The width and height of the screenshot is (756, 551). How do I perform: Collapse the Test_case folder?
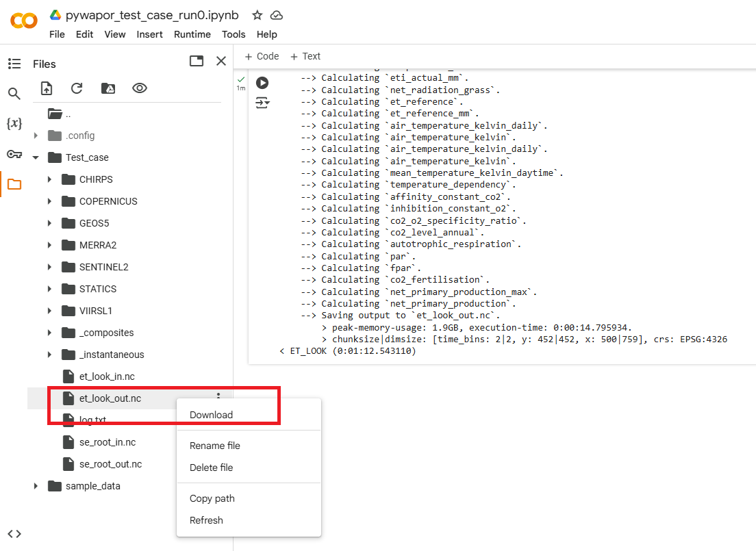pyautogui.click(x=36, y=157)
